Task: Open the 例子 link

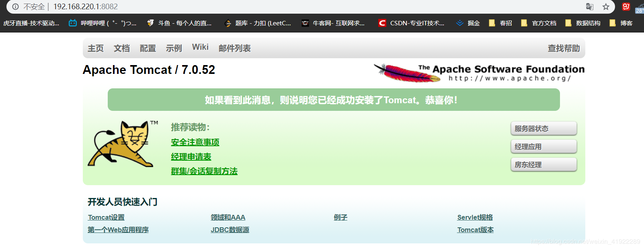Action: [x=340, y=217]
